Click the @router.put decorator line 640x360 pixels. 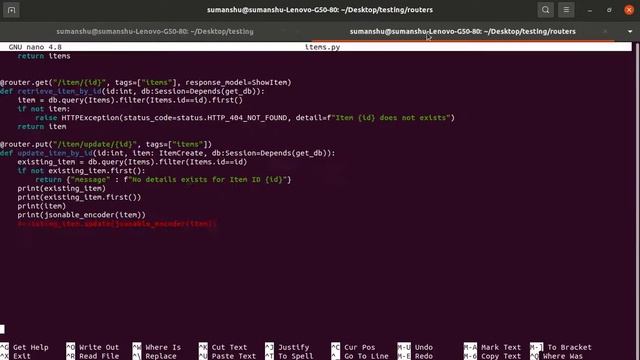coord(106,144)
